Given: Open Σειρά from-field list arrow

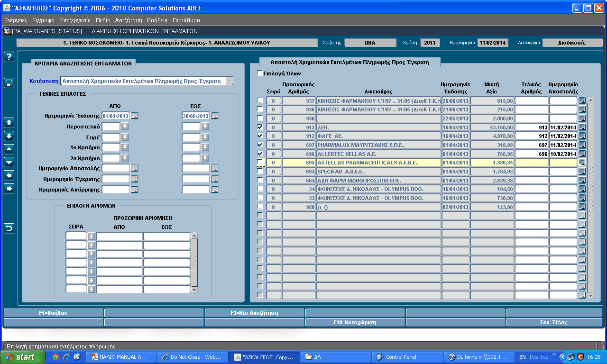Looking at the screenshot, I should coord(125,137).
